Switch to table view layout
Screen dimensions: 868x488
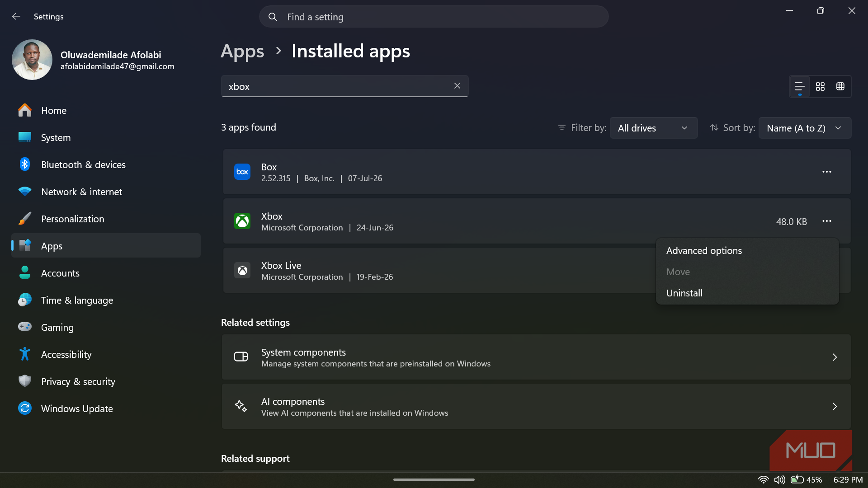(x=840, y=86)
